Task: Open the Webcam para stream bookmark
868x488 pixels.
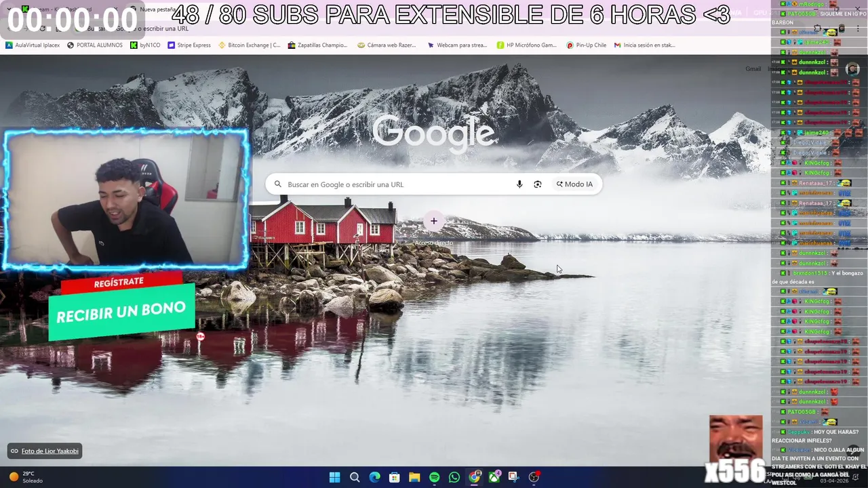Action: [x=457, y=45]
